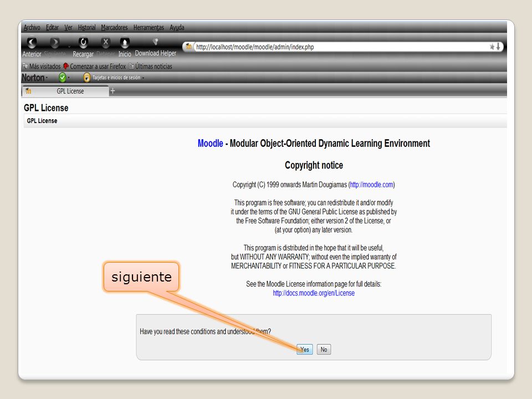The image size is (532, 399).
Task: Decline the license with No button
Action: point(324,350)
